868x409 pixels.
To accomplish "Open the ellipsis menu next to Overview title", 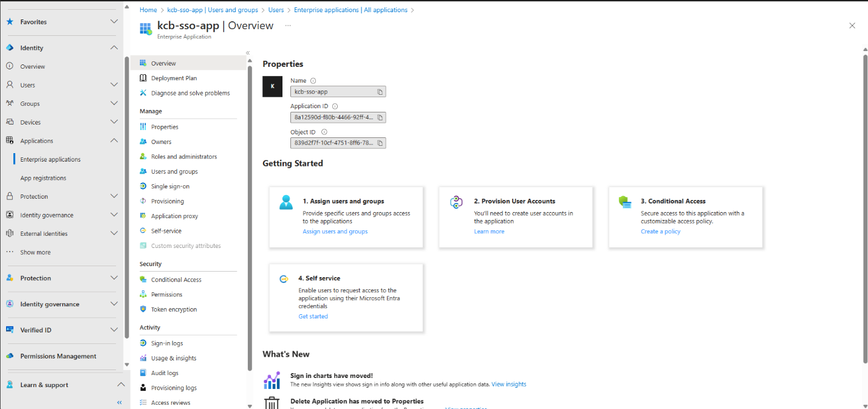I will coord(288,26).
